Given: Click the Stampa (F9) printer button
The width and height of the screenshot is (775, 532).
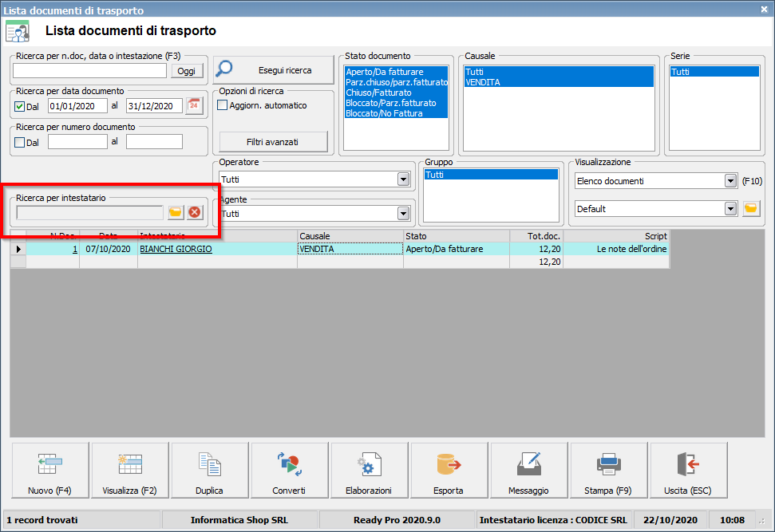Looking at the screenshot, I should (609, 471).
